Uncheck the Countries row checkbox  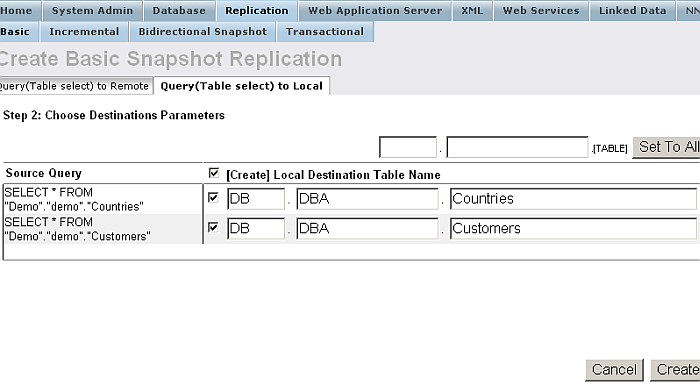tap(213, 197)
